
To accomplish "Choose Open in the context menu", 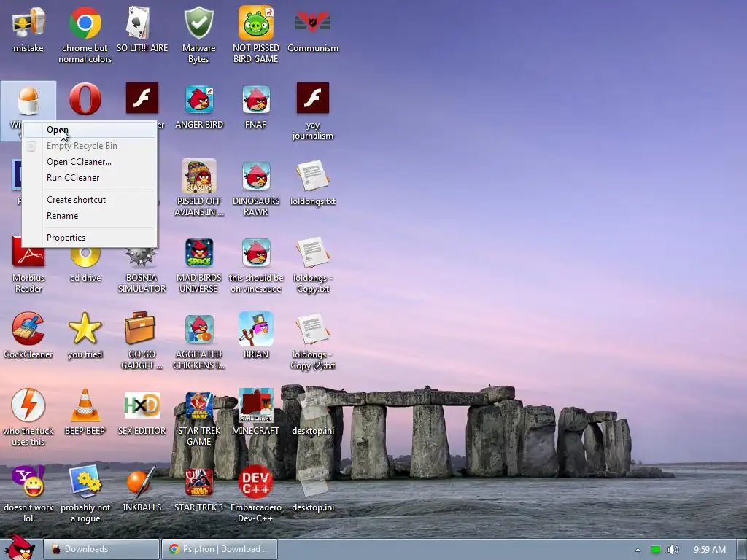I will click(90, 130).
